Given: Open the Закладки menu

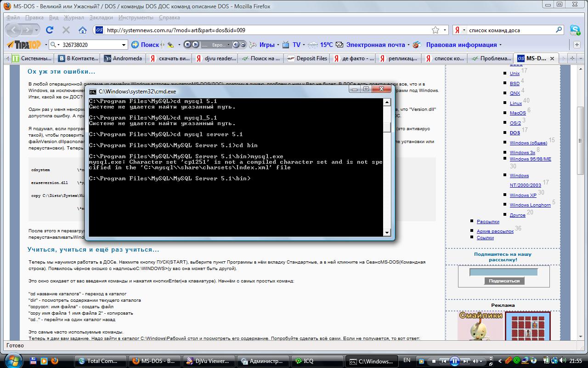Looking at the screenshot, I should click(x=101, y=17).
